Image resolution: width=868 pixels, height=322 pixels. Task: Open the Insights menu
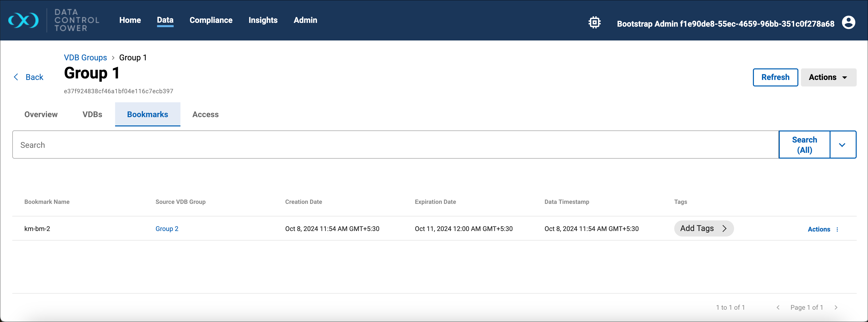tap(263, 20)
